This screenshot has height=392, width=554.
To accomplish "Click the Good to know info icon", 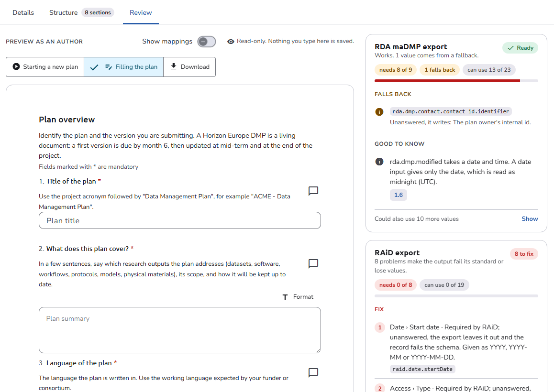I will [379, 162].
